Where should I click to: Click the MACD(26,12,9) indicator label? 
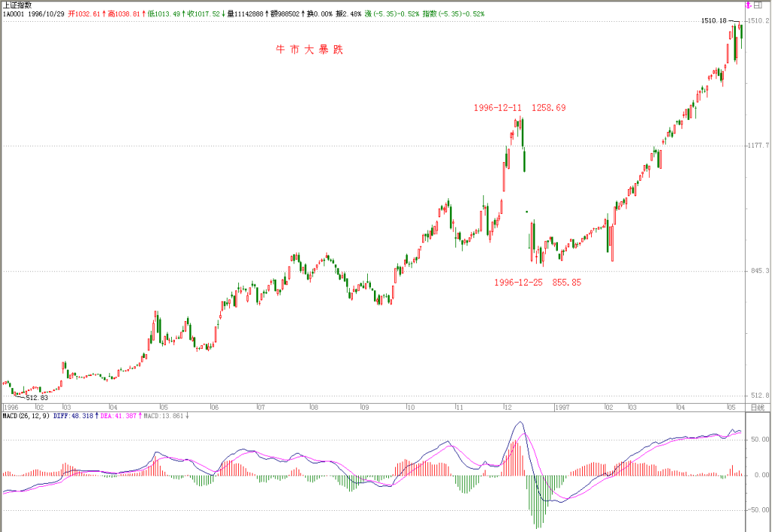[x=26, y=416]
